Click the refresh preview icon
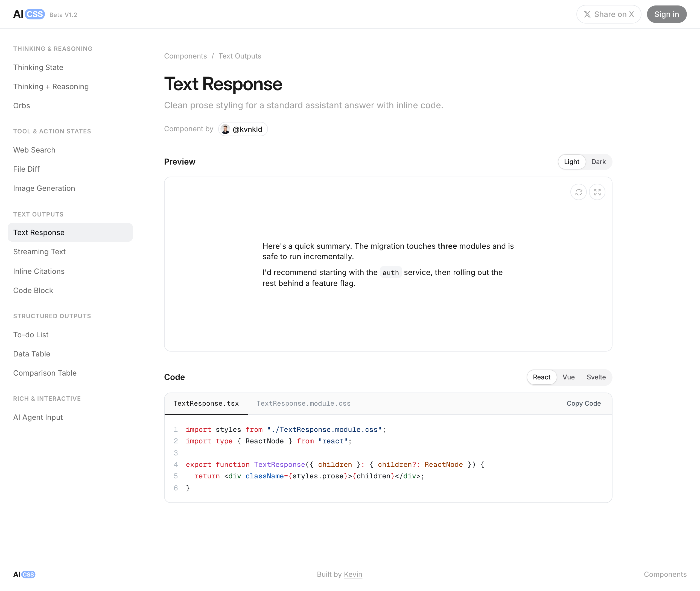 click(x=578, y=192)
